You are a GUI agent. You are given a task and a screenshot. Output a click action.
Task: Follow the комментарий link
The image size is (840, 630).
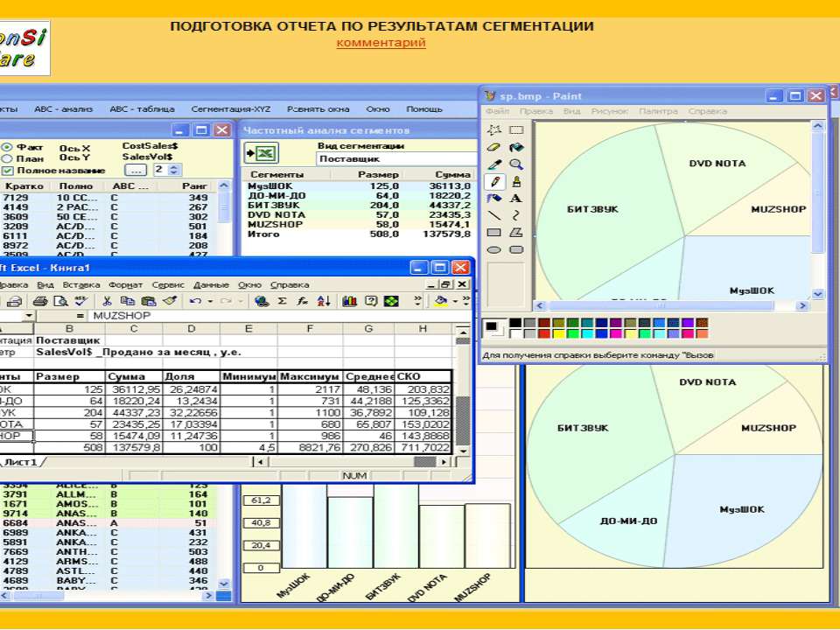381,43
